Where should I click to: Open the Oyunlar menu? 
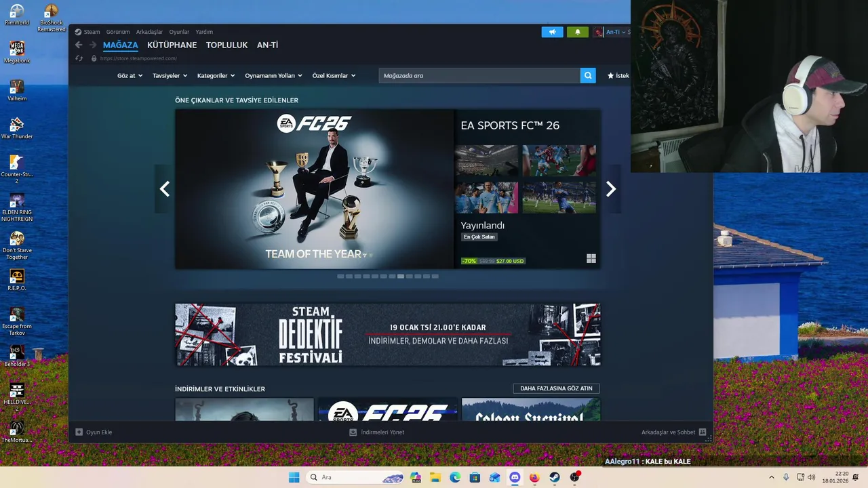point(179,32)
